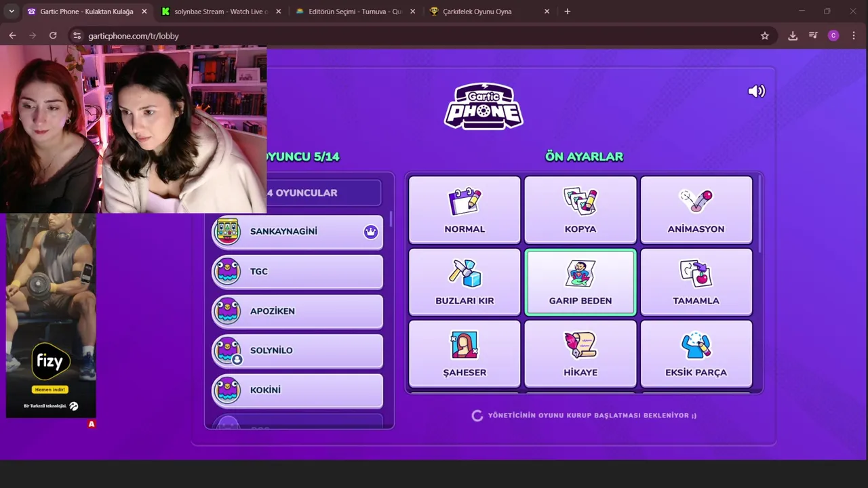
Task: Select the EKSİK PARÇA preset
Action: pyautogui.click(x=696, y=353)
